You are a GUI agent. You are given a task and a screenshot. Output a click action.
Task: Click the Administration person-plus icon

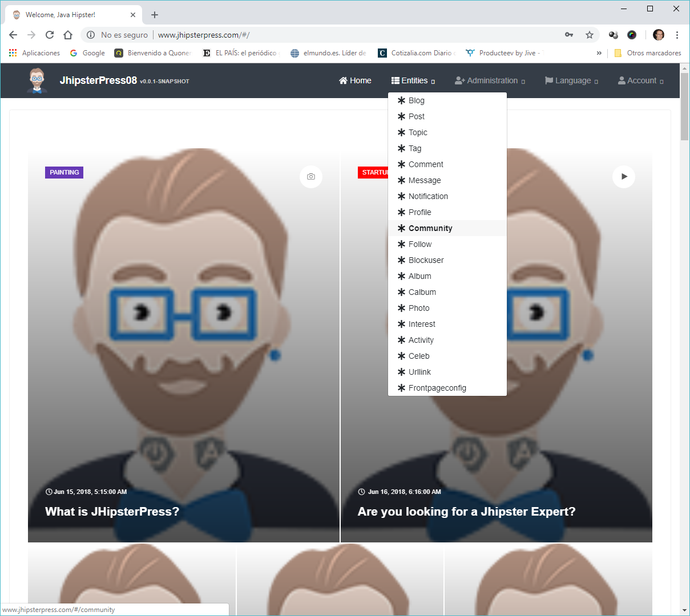point(460,80)
